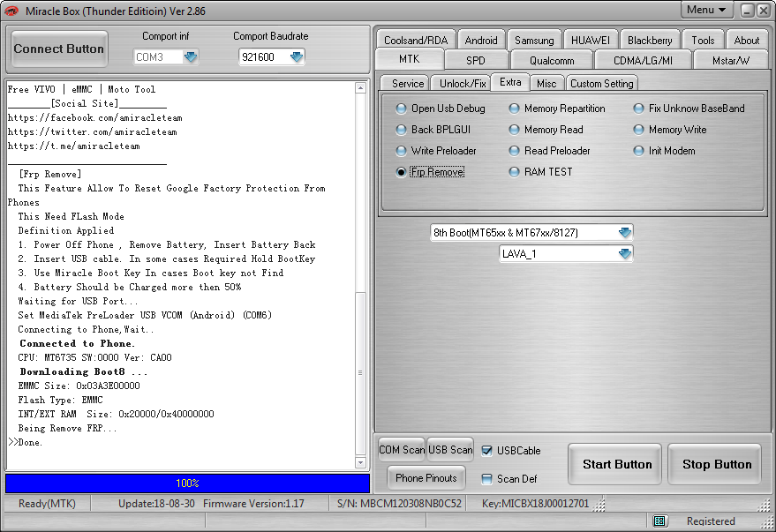Click the Key:MICBX18J00012701 status entry
The image size is (776, 532).
click(x=536, y=503)
